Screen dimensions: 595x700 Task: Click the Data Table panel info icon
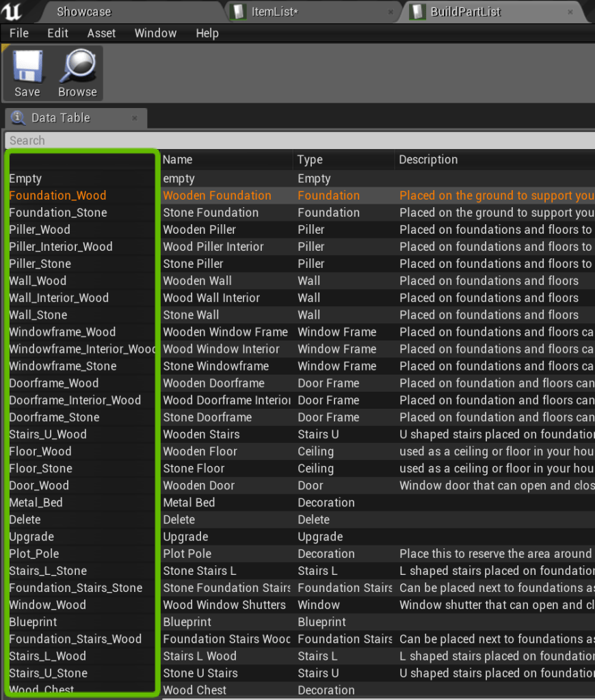(18, 118)
